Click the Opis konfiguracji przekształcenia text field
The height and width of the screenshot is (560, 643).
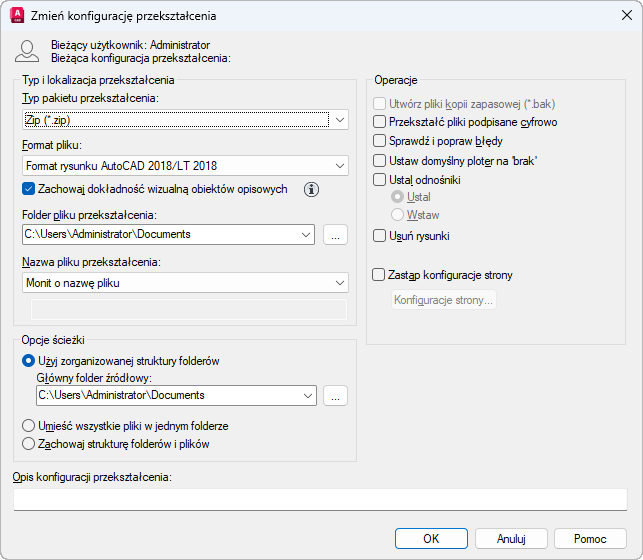(320, 499)
